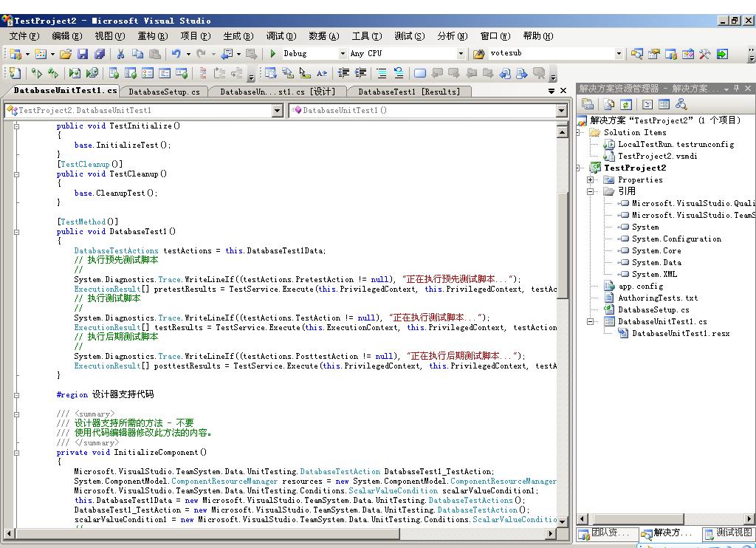Screen dimensions: 756x548
Task: Collapse the DatabaseTest1 method outline
Action: [x=16, y=232]
